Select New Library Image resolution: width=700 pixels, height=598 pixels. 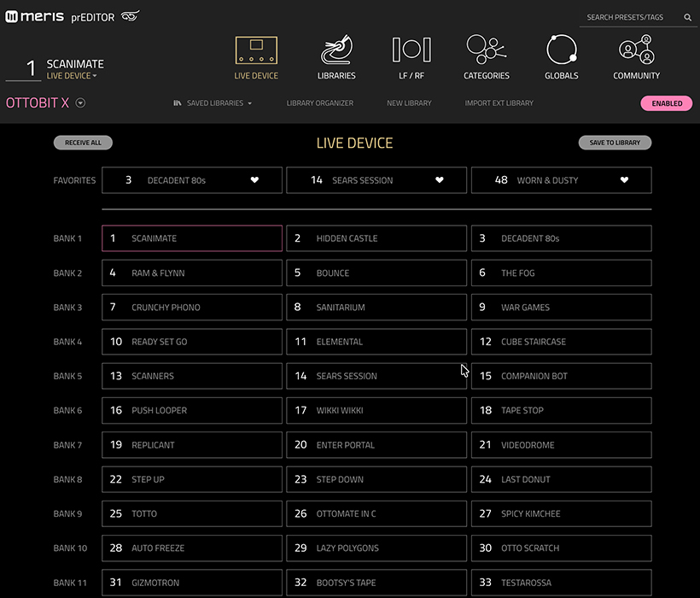click(409, 103)
